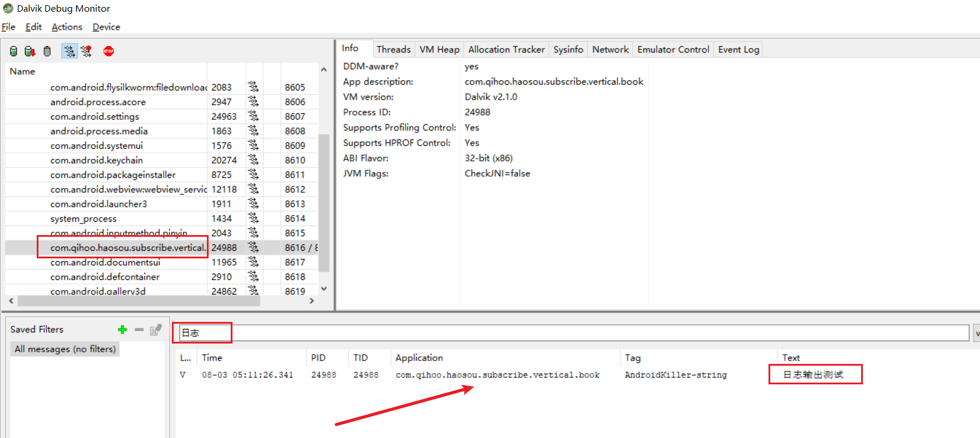Click the thread icon in the com.android.defcontainer row
The height and width of the screenshot is (438, 980).
click(253, 276)
